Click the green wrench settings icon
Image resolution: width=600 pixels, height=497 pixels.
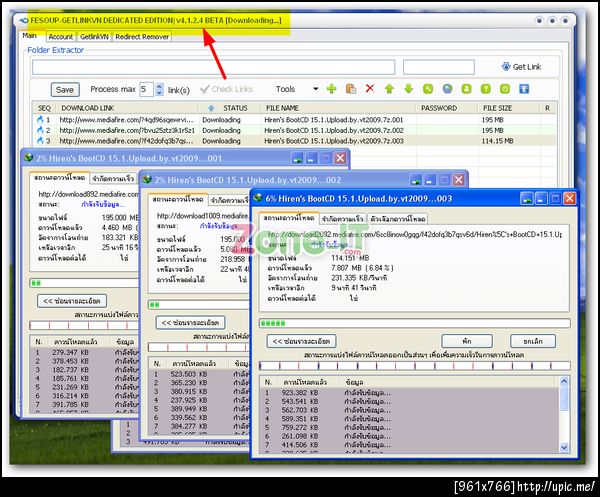(428, 89)
